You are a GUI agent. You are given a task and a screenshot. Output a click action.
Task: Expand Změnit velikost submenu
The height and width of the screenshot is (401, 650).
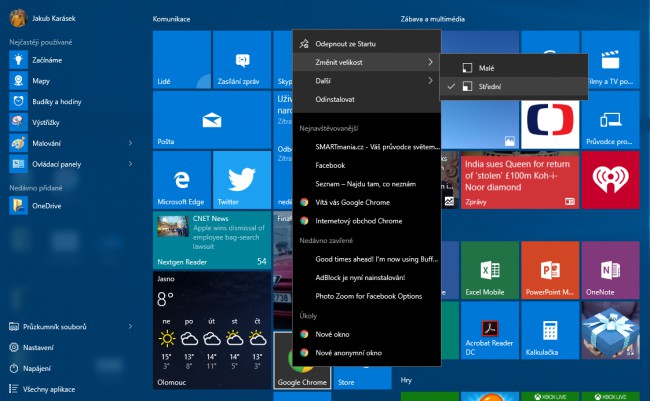[367, 62]
